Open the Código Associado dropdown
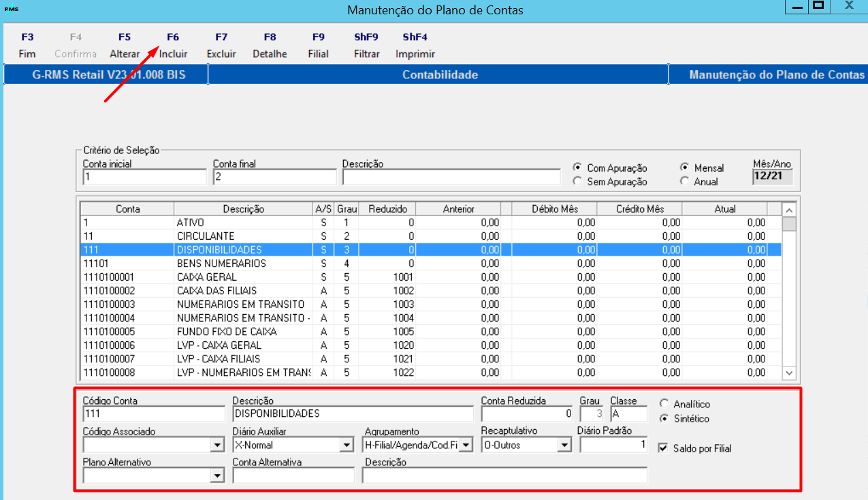 pyautogui.click(x=217, y=446)
